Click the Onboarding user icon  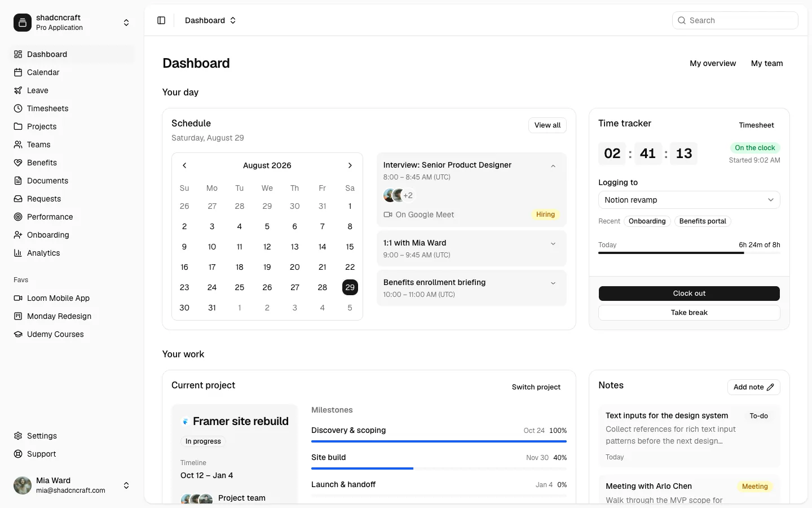18,235
